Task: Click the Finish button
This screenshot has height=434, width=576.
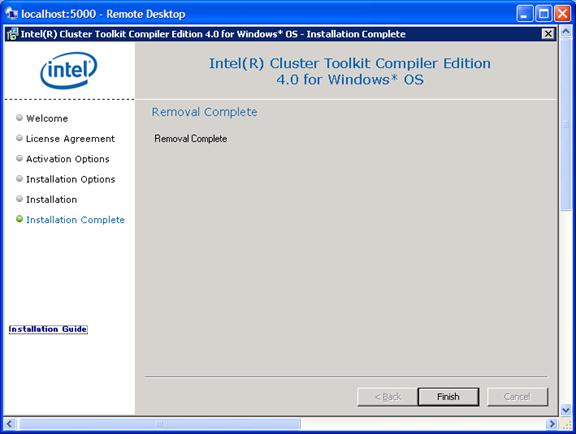Action: (448, 397)
